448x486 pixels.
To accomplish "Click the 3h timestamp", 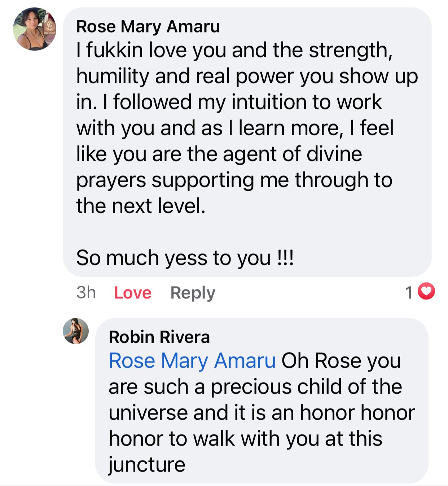I will tap(86, 292).
